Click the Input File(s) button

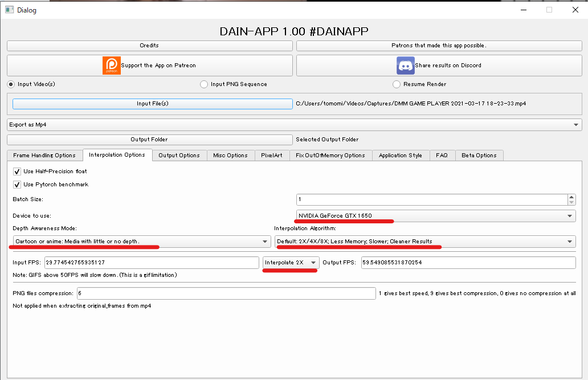pos(153,104)
